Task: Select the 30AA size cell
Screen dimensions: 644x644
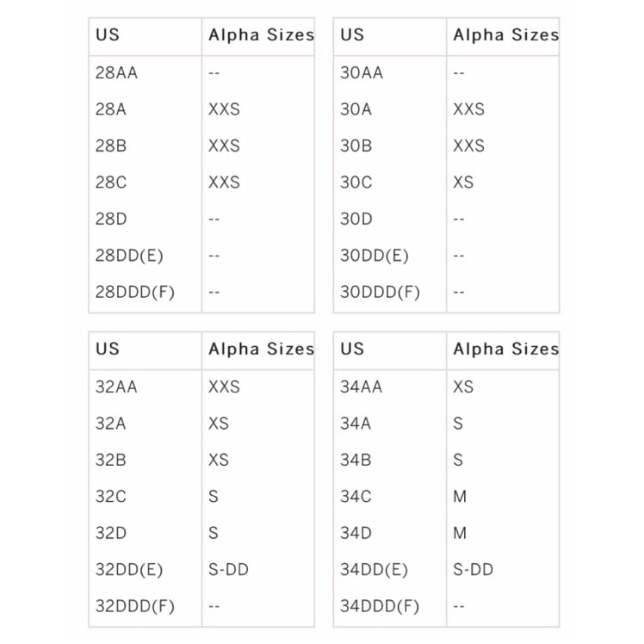Action: (362, 73)
